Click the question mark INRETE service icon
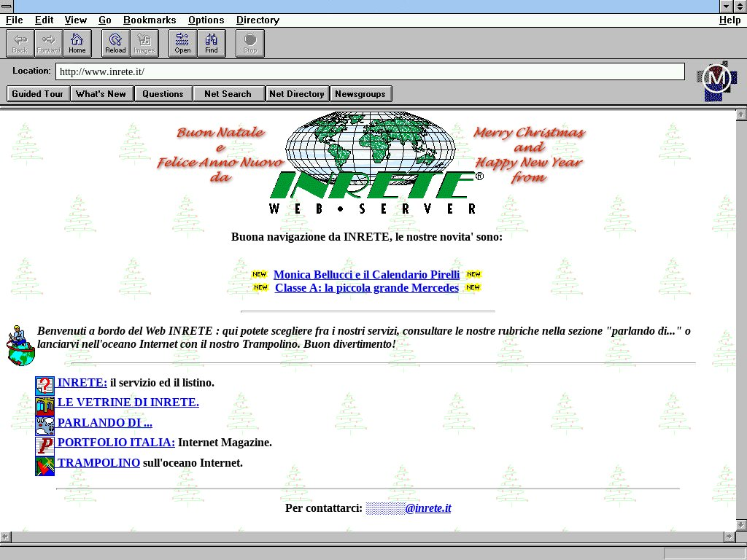The height and width of the screenshot is (560, 747). click(44, 386)
